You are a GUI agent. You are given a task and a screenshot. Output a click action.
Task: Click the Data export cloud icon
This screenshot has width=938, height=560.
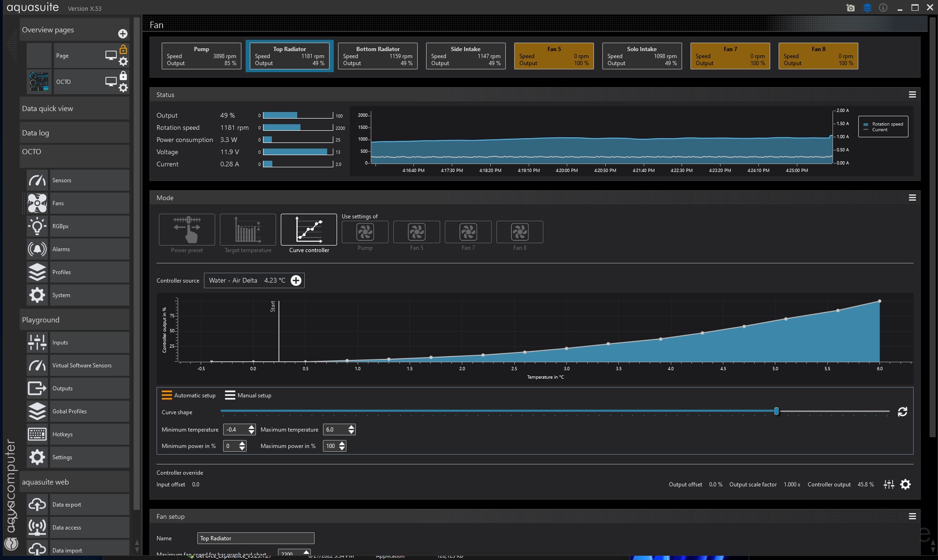[x=37, y=504]
